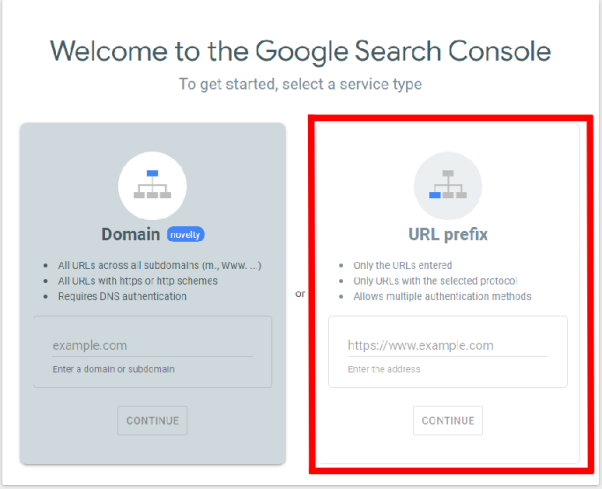Click 'Enter a domain or subdomain' hint
Viewport: 602px width, 489px height.
click(x=113, y=369)
